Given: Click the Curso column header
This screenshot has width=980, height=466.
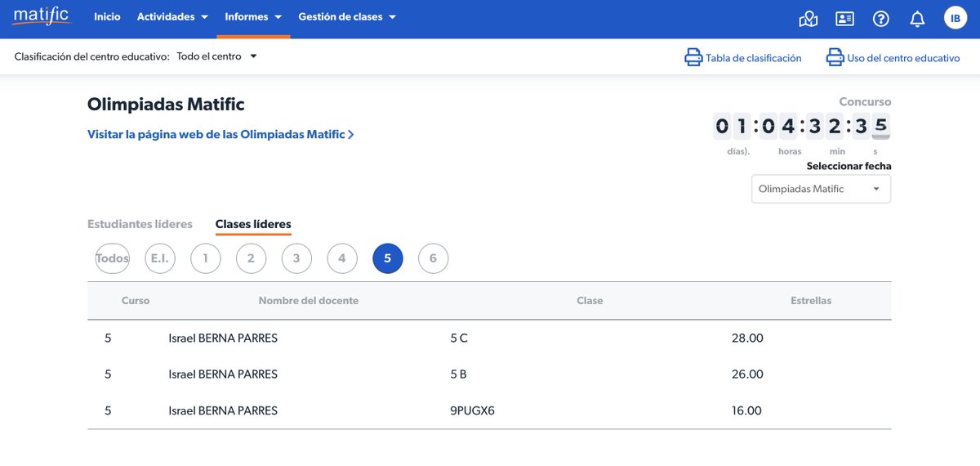Looking at the screenshot, I should (136, 301).
